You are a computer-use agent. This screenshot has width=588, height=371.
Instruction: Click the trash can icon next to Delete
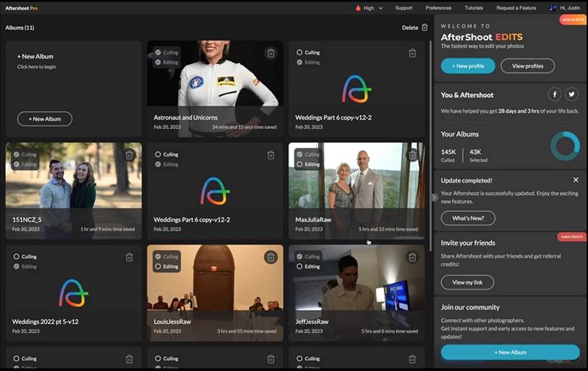425,28
